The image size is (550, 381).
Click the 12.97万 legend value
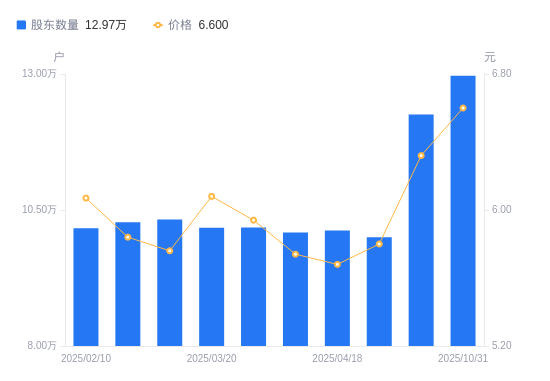coord(106,25)
